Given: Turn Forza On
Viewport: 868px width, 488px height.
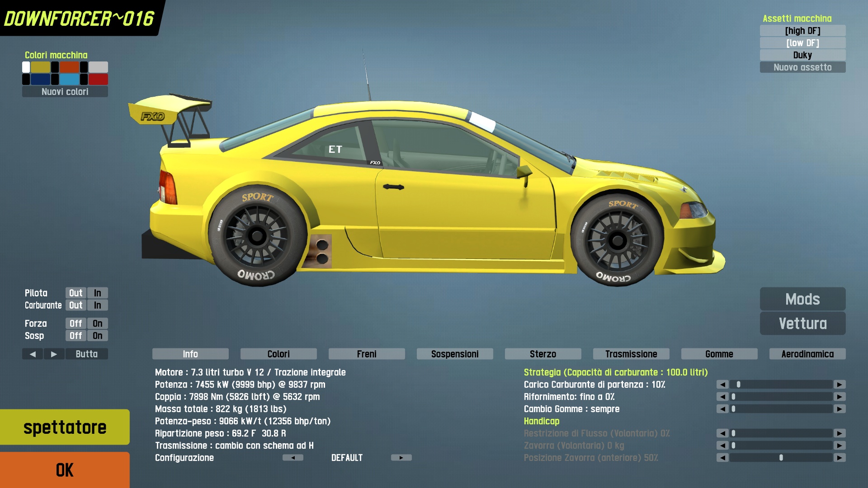Looking at the screenshot, I should [x=97, y=324].
